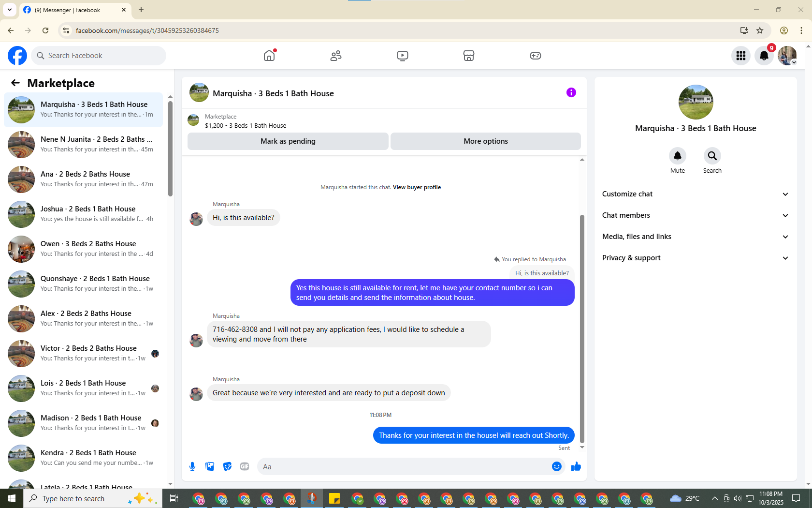Image resolution: width=812 pixels, height=508 pixels.
Task: Open the Friends icon in top navigation
Action: coord(336,56)
